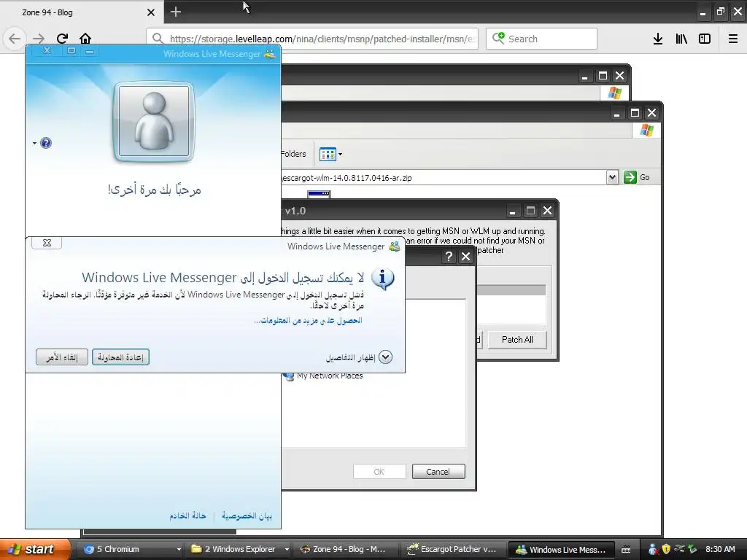
Task: Click the blue info icon in error dialog
Action: click(x=382, y=279)
